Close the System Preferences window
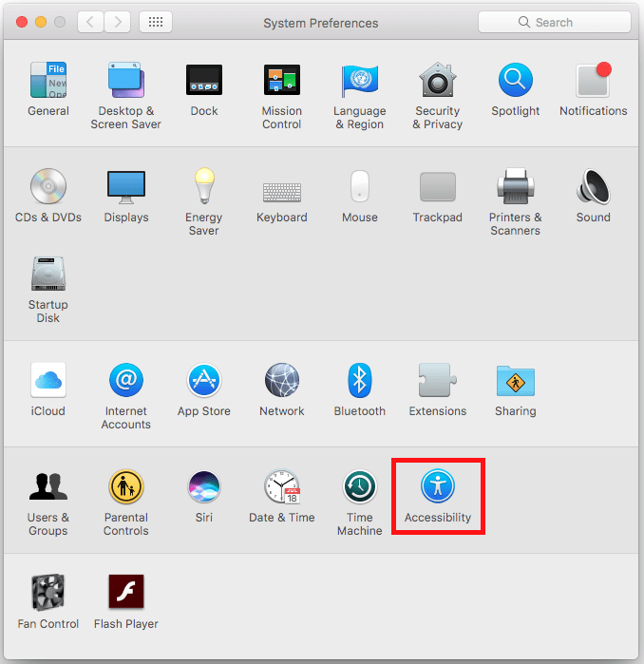 22,22
